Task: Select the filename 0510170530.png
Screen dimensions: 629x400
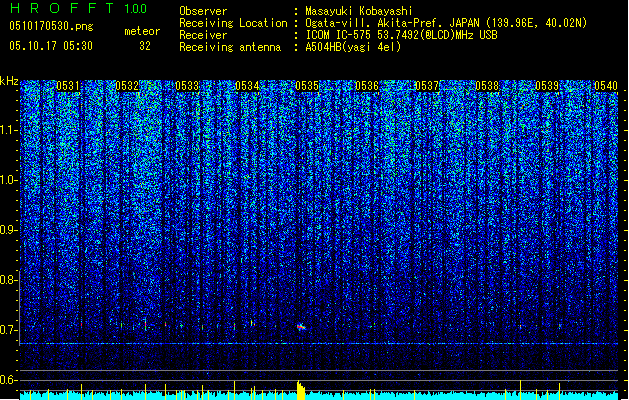Action: pos(51,26)
